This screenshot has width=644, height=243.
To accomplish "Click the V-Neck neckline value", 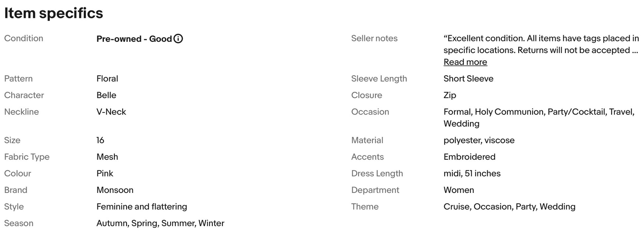I will (111, 112).
